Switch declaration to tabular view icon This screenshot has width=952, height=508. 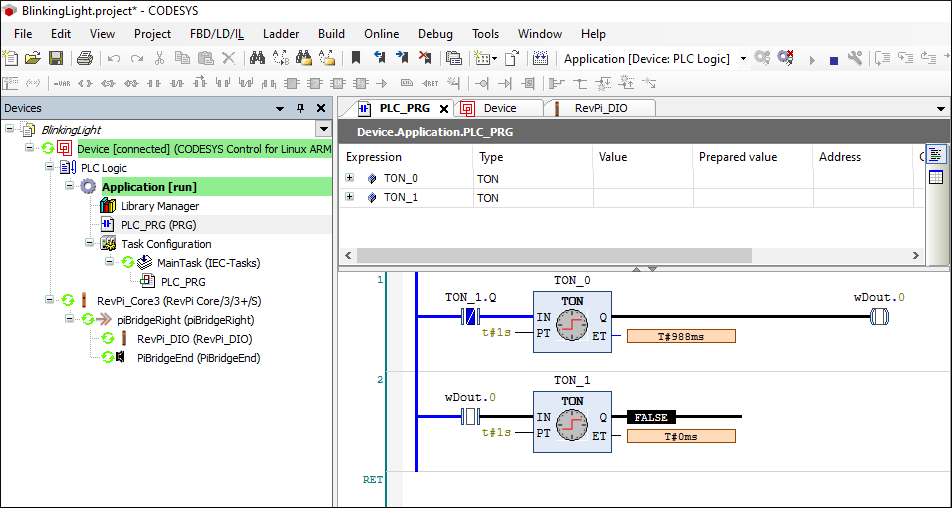936,177
